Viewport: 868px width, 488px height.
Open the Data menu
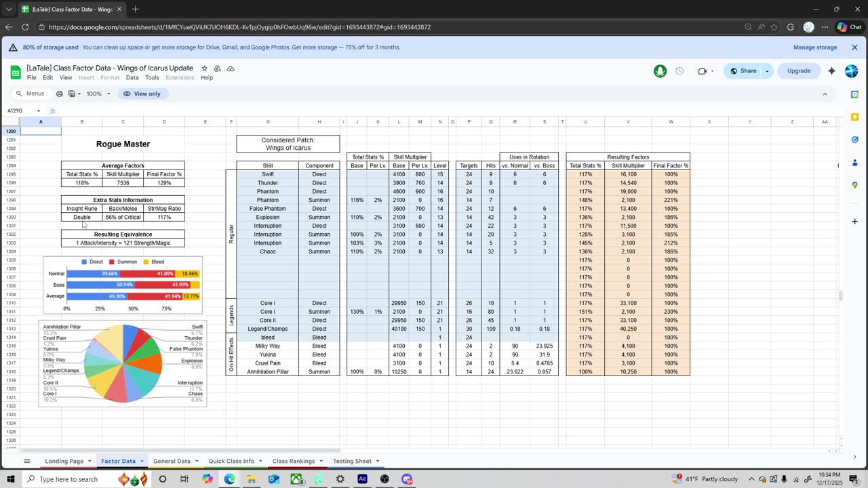click(x=132, y=78)
